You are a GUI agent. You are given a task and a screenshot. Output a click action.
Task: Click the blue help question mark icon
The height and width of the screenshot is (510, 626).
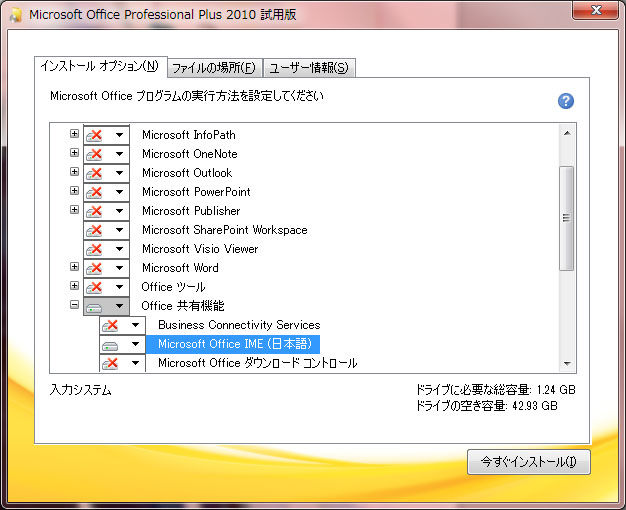tap(566, 101)
